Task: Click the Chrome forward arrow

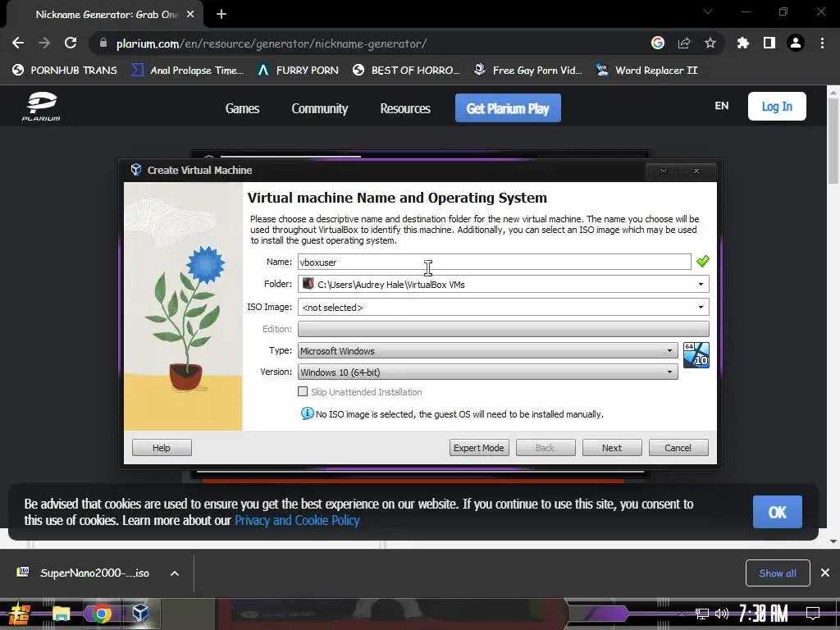Action: click(44, 43)
